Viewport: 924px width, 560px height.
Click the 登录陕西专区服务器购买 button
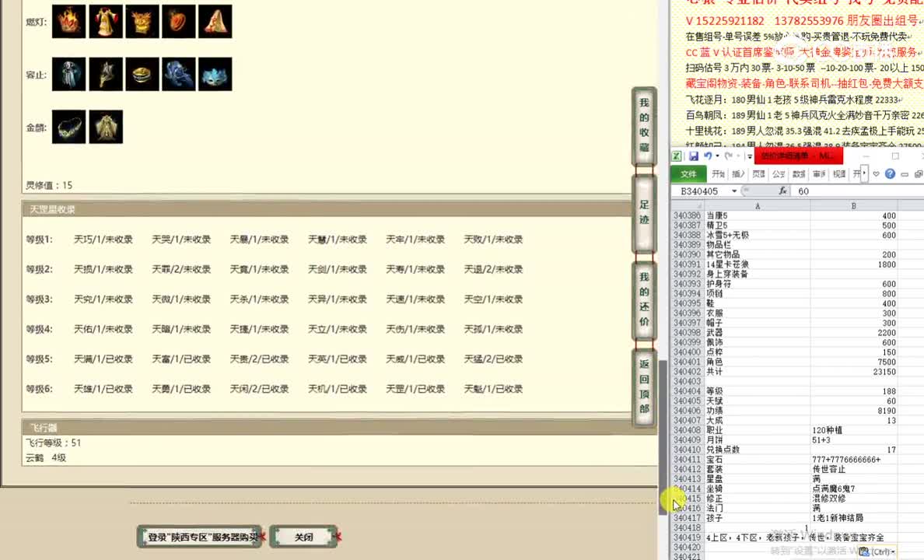coord(199,536)
